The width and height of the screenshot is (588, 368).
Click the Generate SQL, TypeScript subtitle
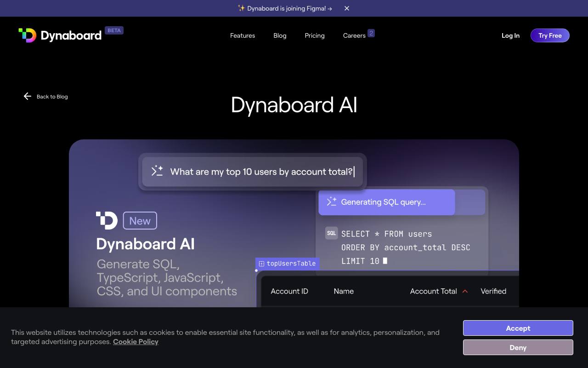click(x=167, y=278)
